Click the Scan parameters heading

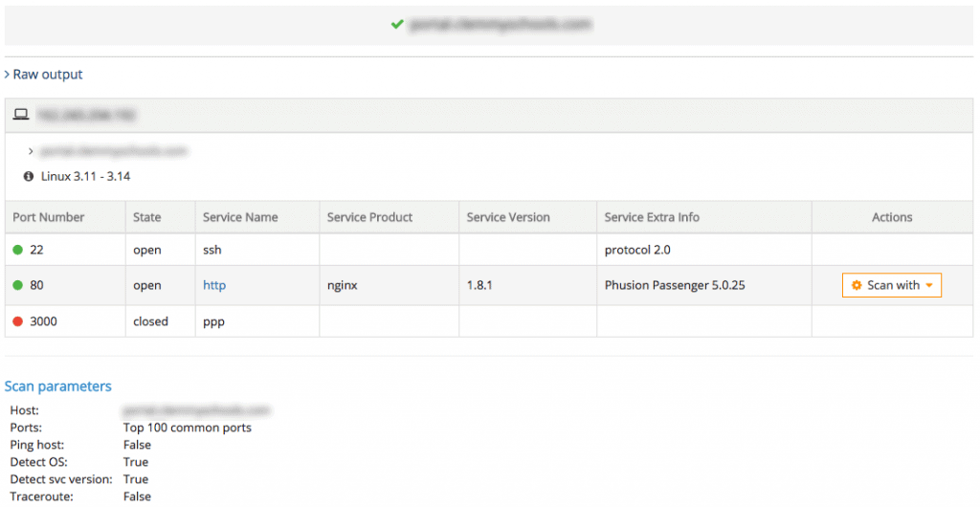coord(58,386)
